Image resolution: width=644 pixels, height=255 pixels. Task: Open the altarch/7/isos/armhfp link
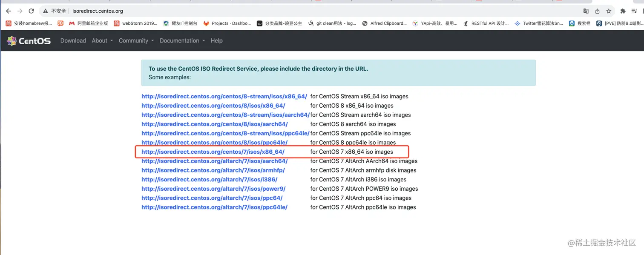pyautogui.click(x=213, y=170)
